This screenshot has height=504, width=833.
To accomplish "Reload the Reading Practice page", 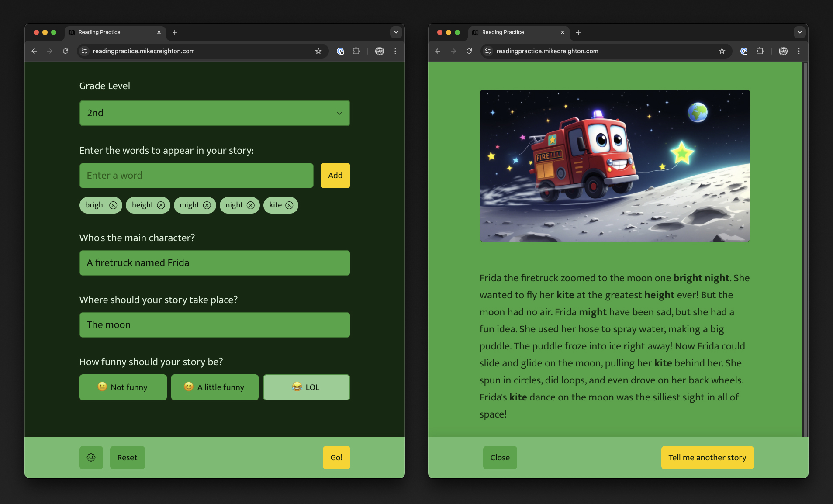I will click(66, 51).
